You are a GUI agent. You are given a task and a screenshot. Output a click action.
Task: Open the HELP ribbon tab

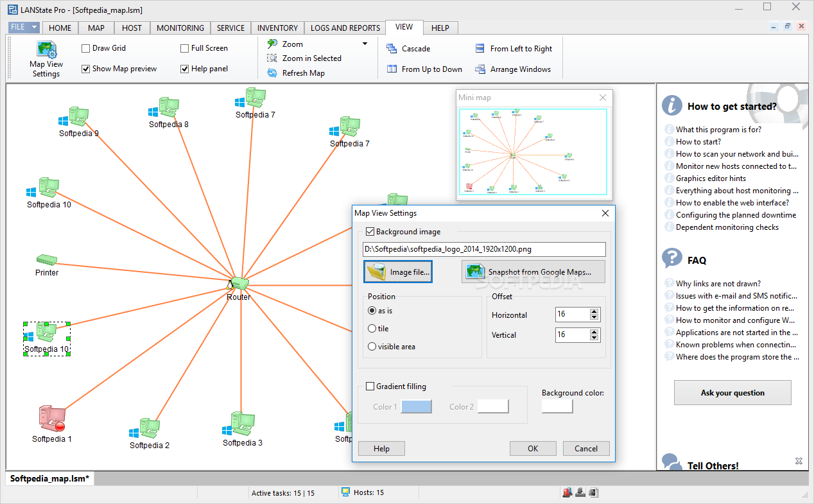point(440,28)
